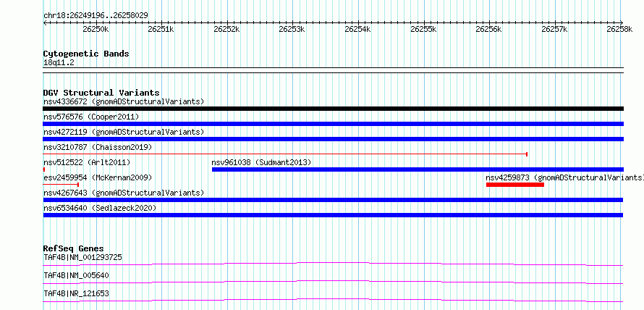This screenshot has width=644, height=310.
Task: Click the DGV Structural Variants track title
Action: pos(101,93)
